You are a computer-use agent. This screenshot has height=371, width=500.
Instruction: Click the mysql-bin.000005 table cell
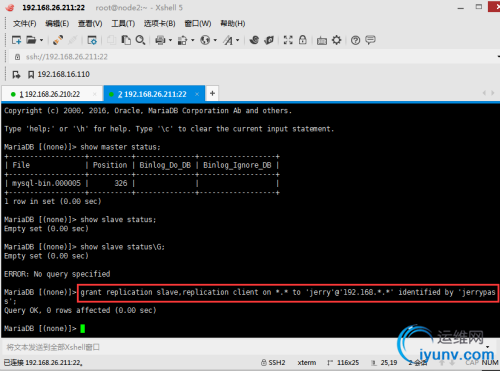pyautogui.click(x=46, y=183)
